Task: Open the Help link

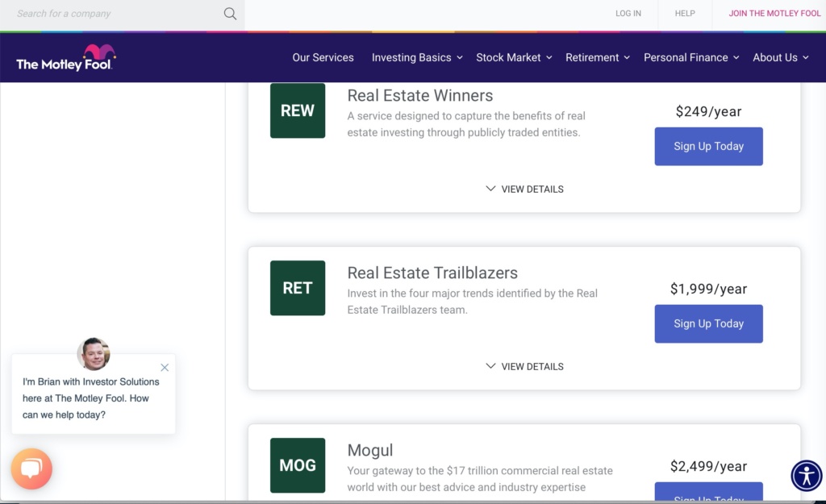Action: click(685, 14)
